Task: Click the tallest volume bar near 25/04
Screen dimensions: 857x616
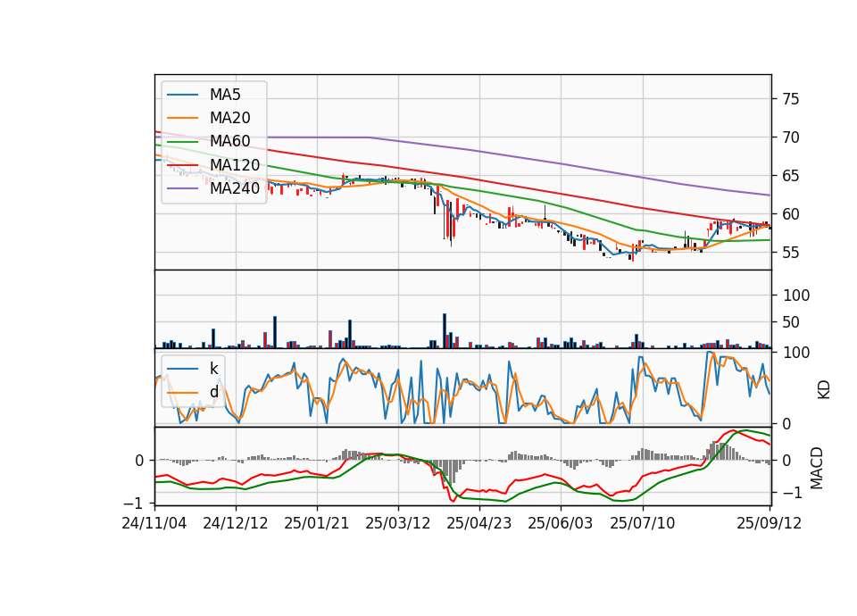Action: 445,330
